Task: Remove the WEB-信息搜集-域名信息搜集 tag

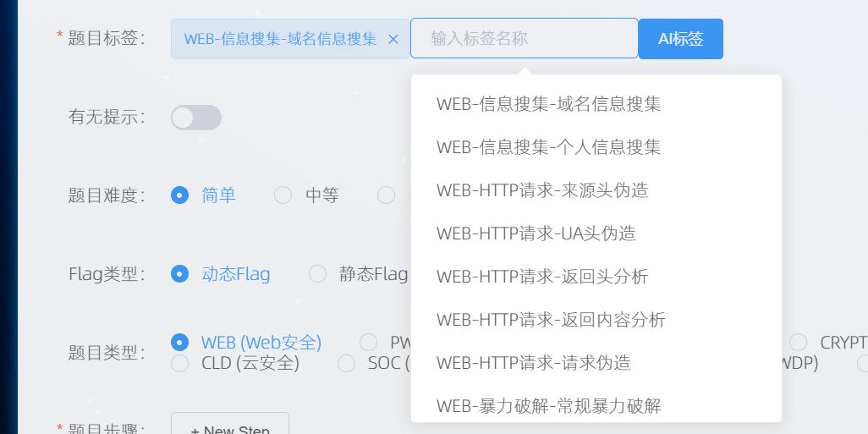Action: 393,39
